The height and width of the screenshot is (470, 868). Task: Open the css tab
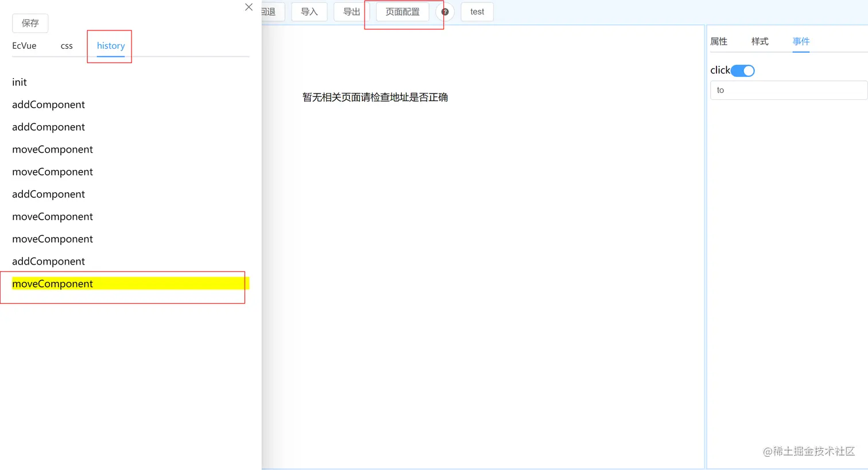[66, 46]
